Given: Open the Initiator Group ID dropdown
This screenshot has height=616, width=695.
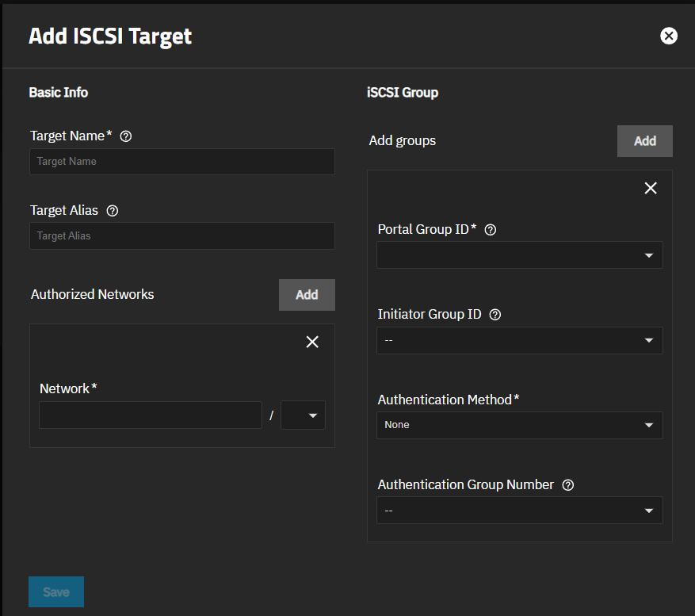Looking at the screenshot, I should coord(519,340).
